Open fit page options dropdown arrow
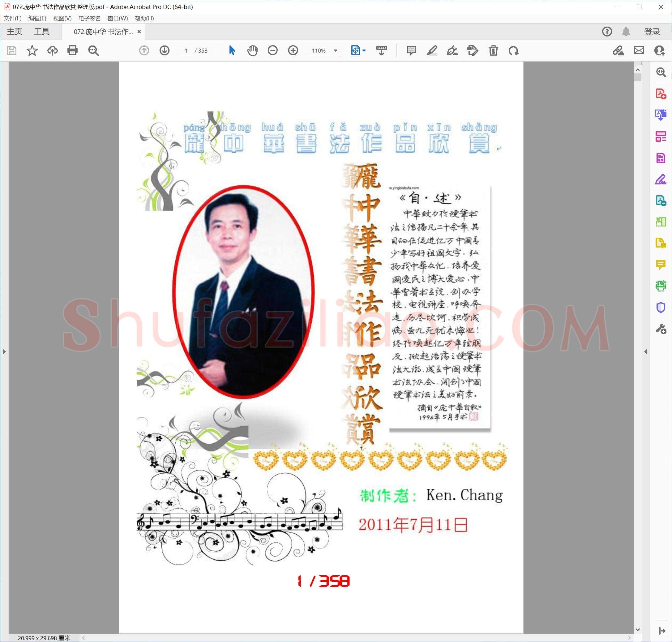Image resolution: width=672 pixels, height=642 pixels. [x=364, y=51]
